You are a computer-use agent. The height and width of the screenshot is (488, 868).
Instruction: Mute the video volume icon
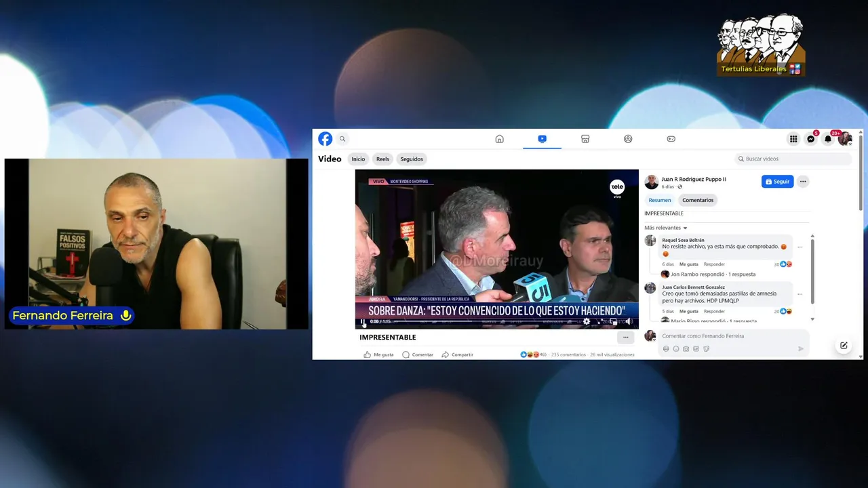(x=629, y=321)
